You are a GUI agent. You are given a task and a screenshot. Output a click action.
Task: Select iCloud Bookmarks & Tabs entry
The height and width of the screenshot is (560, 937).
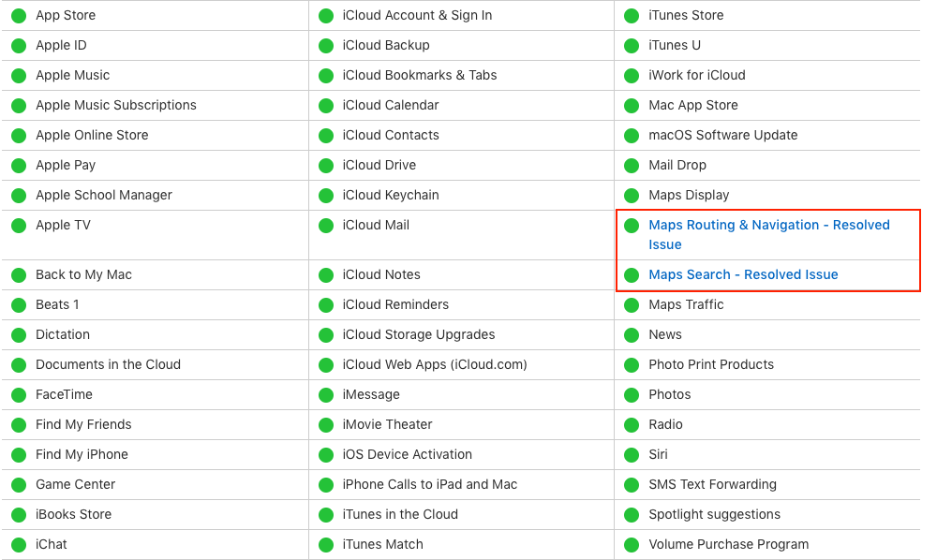click(x=420, y=75)
